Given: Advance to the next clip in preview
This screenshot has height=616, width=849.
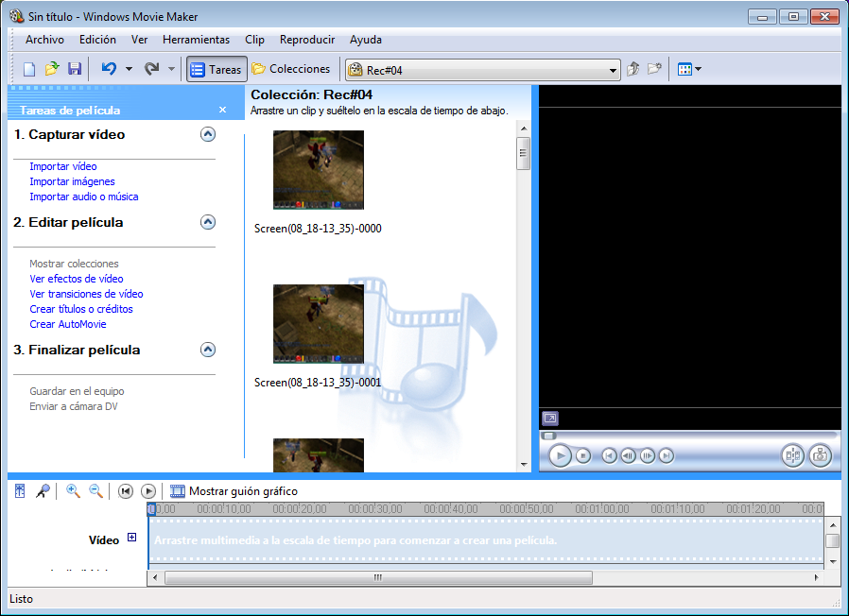Looking at the screenshot, I should (667, 455).
